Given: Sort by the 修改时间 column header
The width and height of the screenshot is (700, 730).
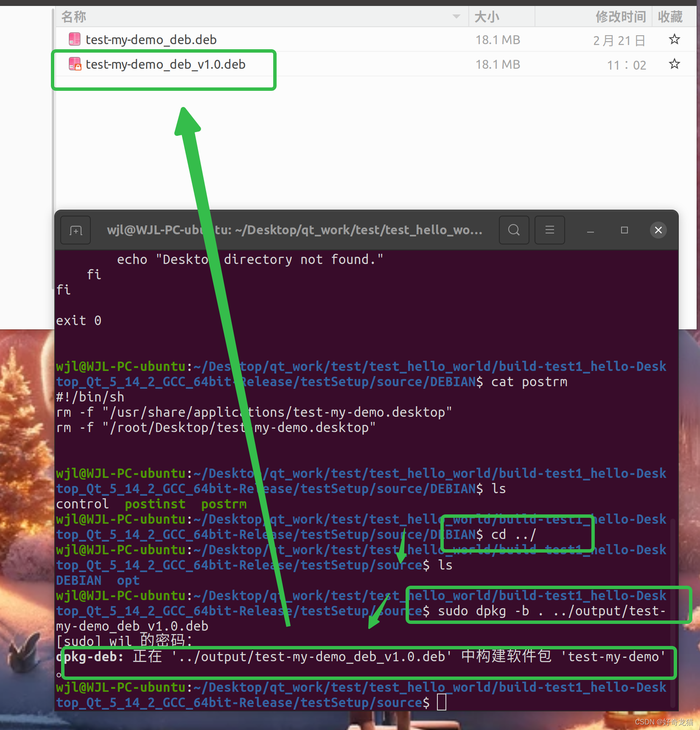Looking at the screenshot, I should (x=593, y=17).
